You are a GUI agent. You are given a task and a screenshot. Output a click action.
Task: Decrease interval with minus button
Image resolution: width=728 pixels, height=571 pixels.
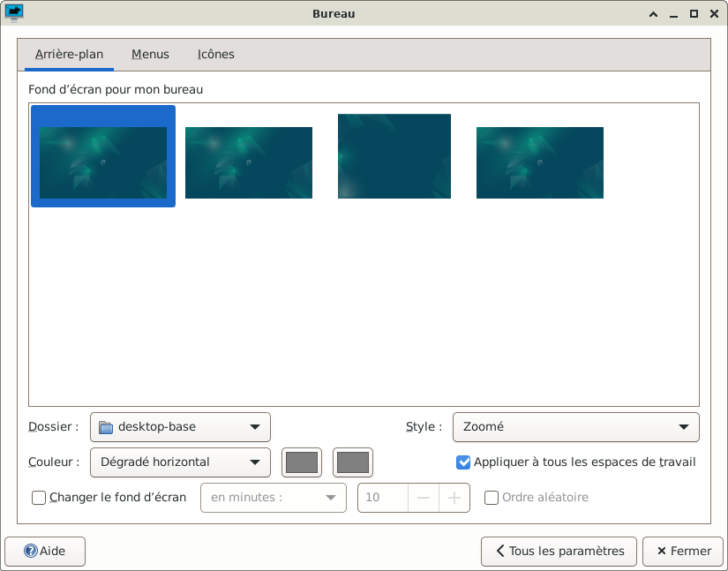coord(424,498)
